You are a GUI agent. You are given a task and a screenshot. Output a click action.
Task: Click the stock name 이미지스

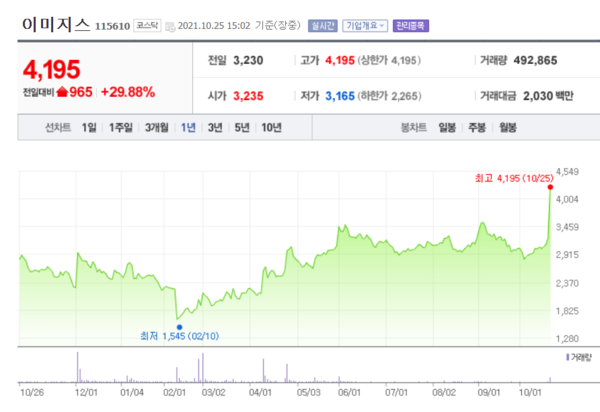pyautogui.click(x=56, y=24)
